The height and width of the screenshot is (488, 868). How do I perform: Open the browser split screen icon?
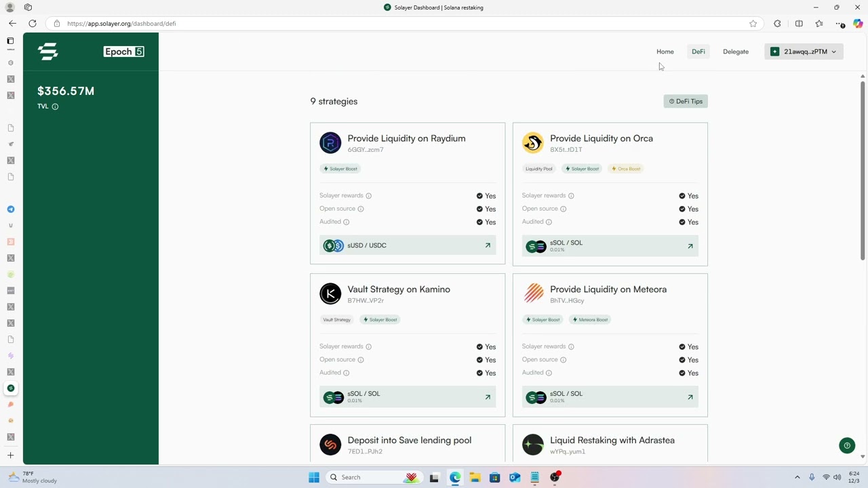pos(799,24)
